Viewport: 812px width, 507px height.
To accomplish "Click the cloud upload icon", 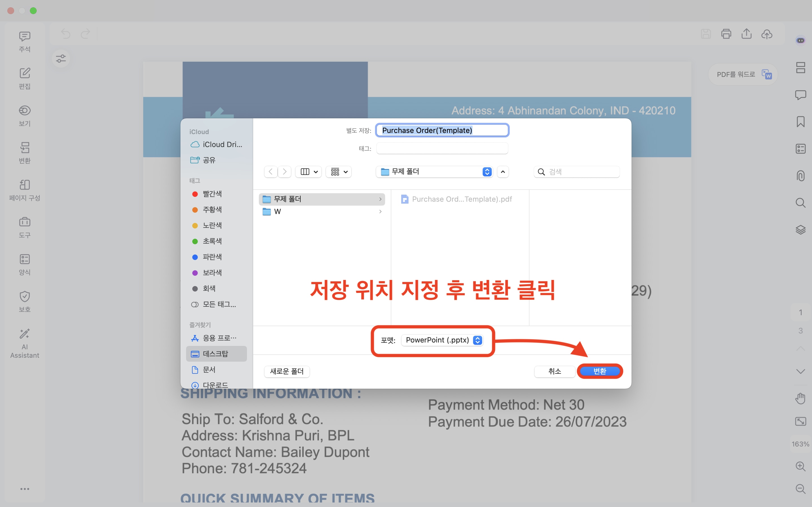I will pos(767,34).
